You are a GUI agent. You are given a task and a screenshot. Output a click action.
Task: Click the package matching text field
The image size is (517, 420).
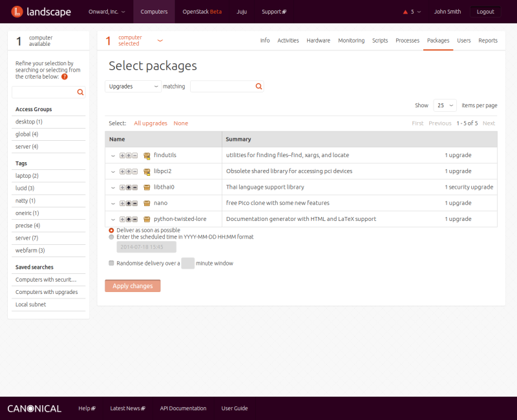pos(222,87)
